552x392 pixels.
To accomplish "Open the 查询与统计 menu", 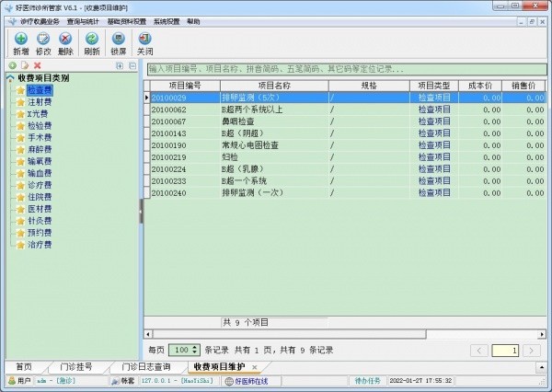I will coord(83,22).
